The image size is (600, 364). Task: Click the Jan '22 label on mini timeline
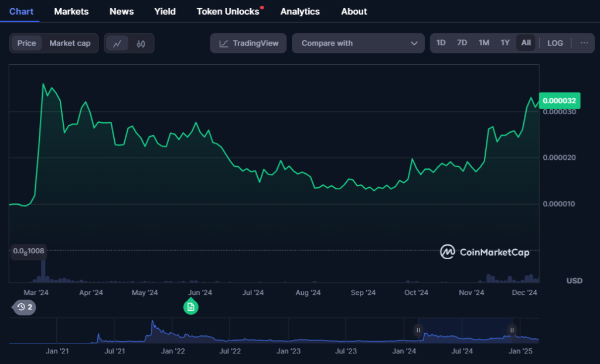[x=173, y=351]
